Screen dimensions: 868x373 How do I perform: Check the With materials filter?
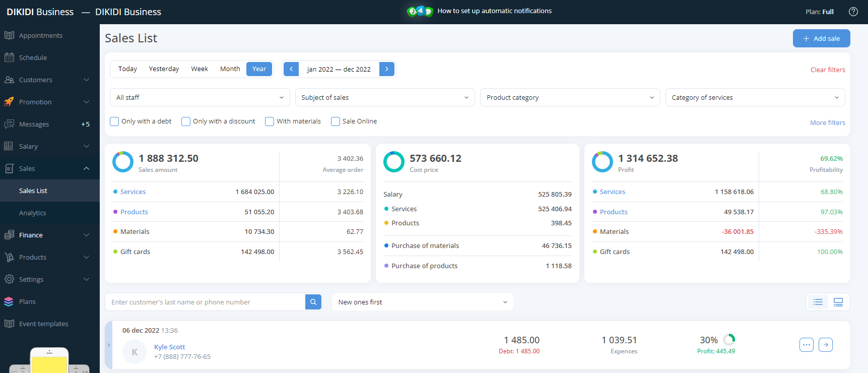click(270, 121)
